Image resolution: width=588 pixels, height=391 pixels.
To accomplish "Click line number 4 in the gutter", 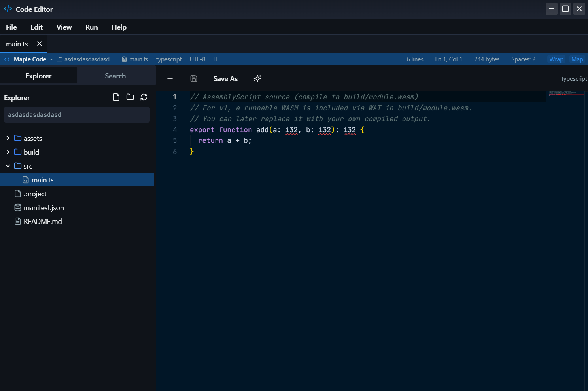I will point(175,130).
